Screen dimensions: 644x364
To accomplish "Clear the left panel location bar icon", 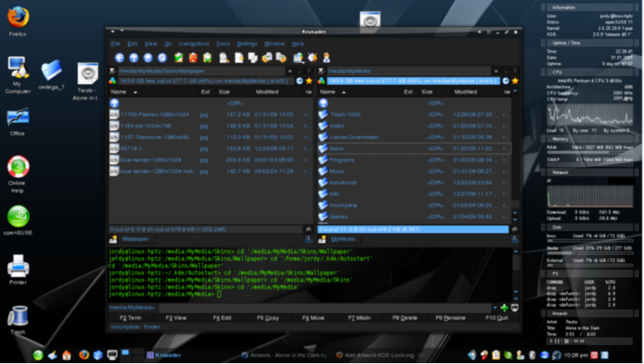I will 112,71.
